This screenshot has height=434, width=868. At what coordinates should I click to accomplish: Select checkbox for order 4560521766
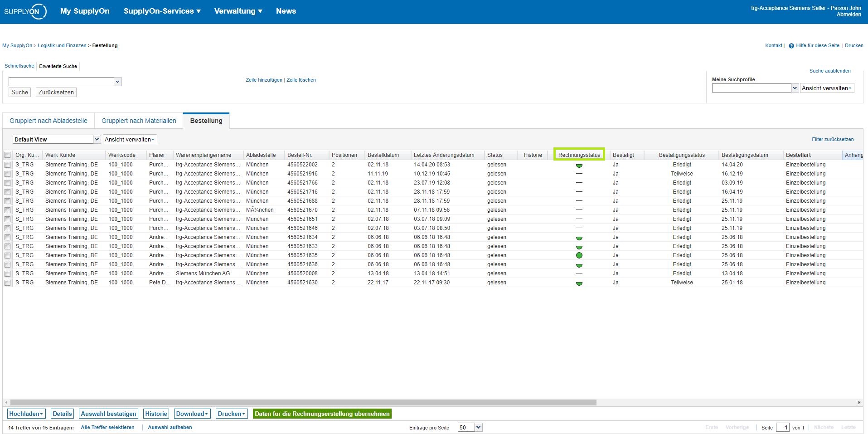point(7,183)
